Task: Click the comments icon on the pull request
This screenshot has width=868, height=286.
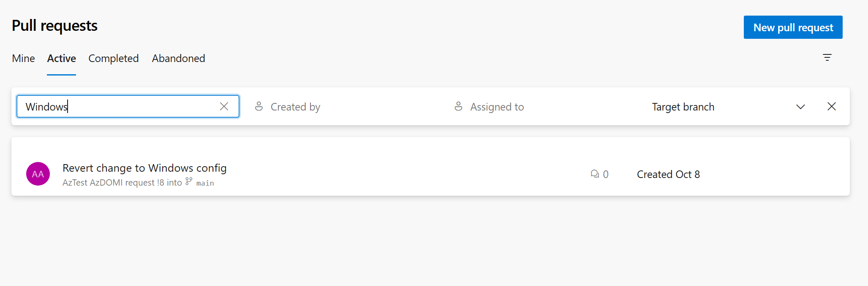Action: [x=595, y=174]
